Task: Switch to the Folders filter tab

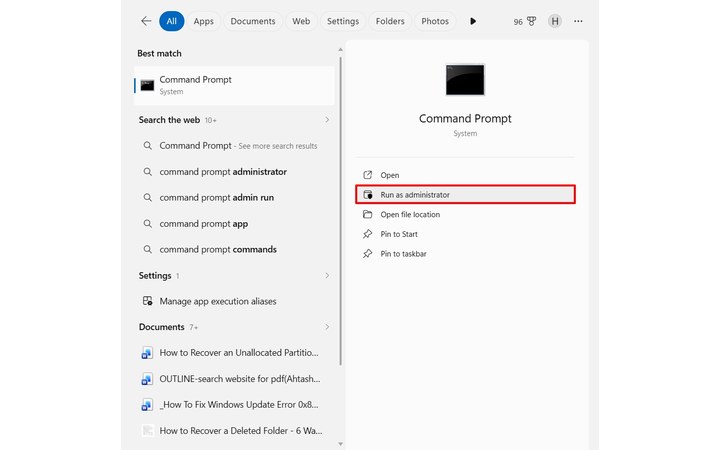Action: tap(390, 21)
